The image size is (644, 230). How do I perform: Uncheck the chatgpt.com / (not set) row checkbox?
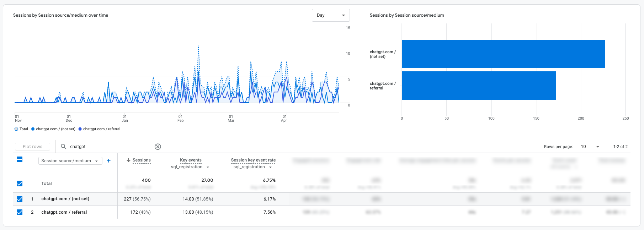pyautogui.click(x=20, y=199)
